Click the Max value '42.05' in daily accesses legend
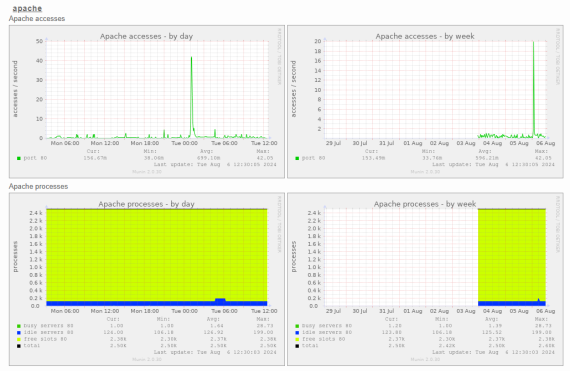Screen dimensions: 570x371 coord(265,158)
